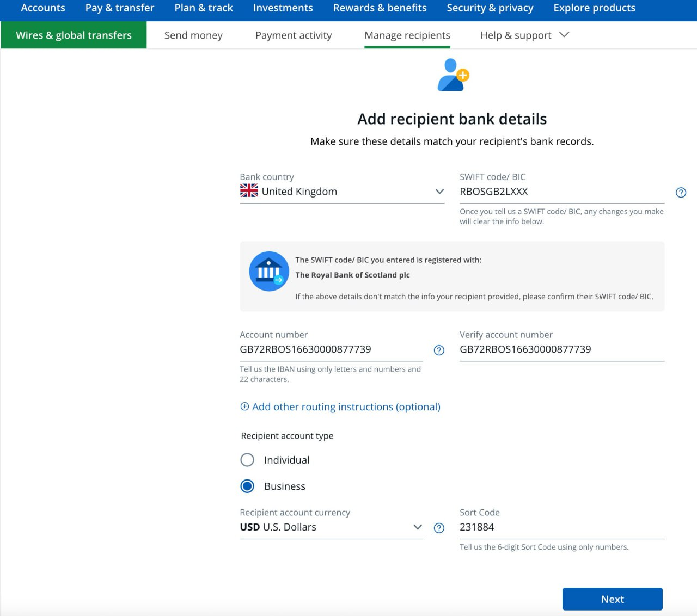Viewport: 697px width, 616px height.
Task: Click the currency help question icon
Action: (439, 528)
